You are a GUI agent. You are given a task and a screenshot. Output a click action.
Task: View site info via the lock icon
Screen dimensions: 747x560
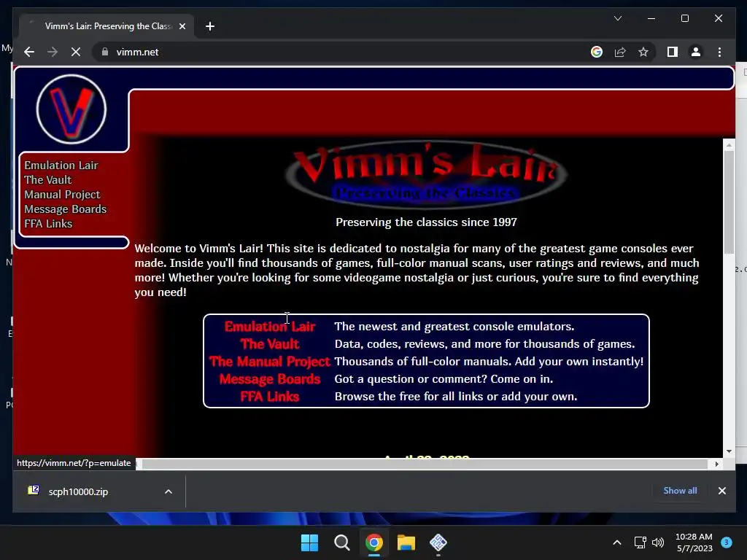(105, 52)
